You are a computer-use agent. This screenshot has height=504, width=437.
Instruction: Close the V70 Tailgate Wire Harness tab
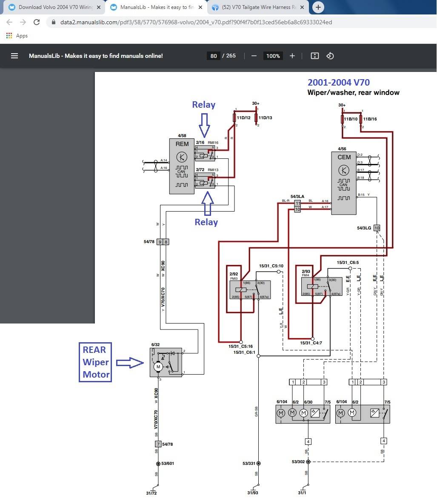(303, 7)
